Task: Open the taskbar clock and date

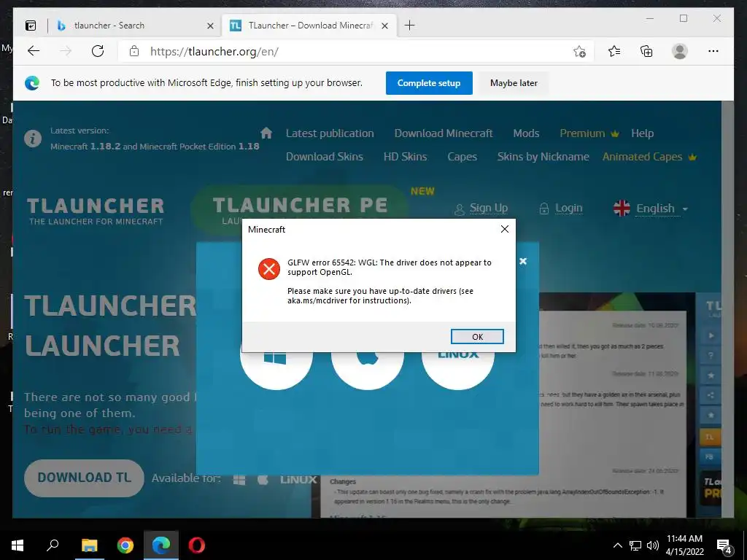Action: point(684,545)
